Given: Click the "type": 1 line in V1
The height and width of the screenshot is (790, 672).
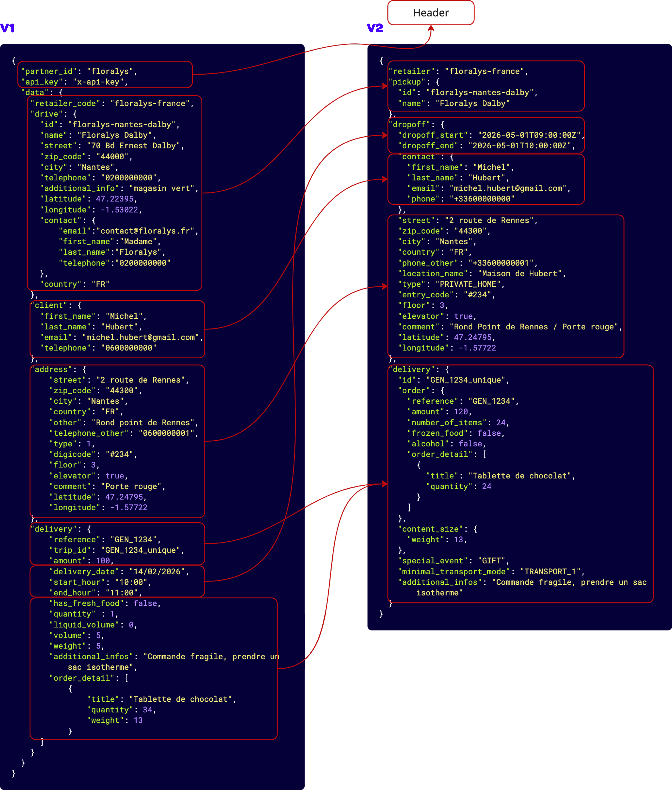Looking at the screenshot, I should (x=72, y=444).
